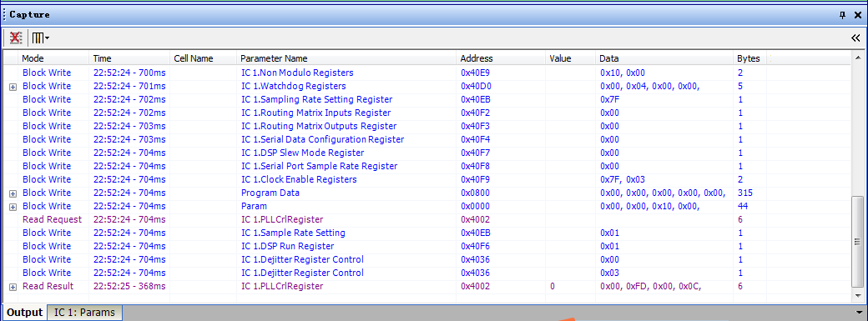Sort by the Address column header
Image resolution: width=868 pixels, height=321 pixels.
[502, 58]
